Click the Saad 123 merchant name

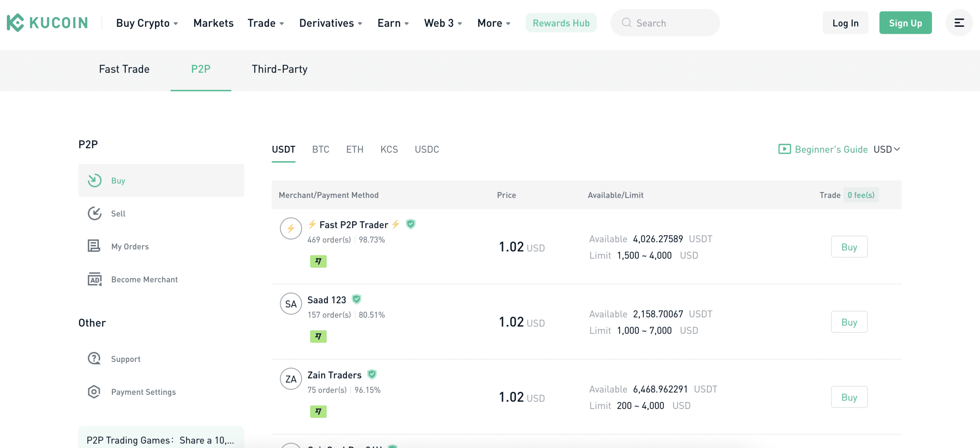pyautogui.click(x=327, y=300)
